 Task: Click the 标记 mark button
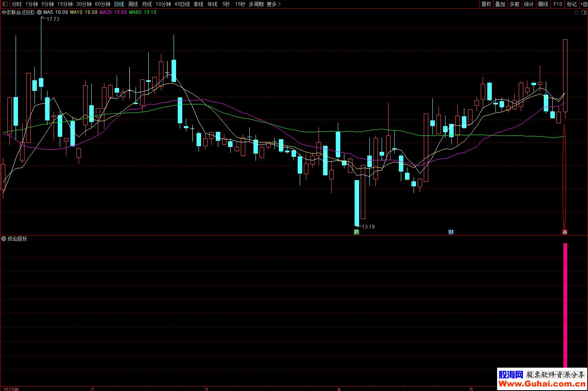tap(572, 4)
